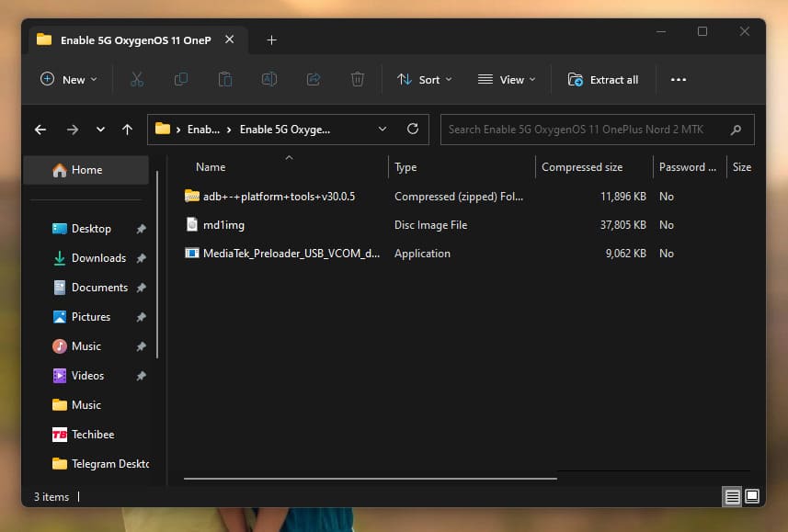Expand the address bar history dropdown
Viewport: 788px width, 532px height.
[x=383, y=130]
